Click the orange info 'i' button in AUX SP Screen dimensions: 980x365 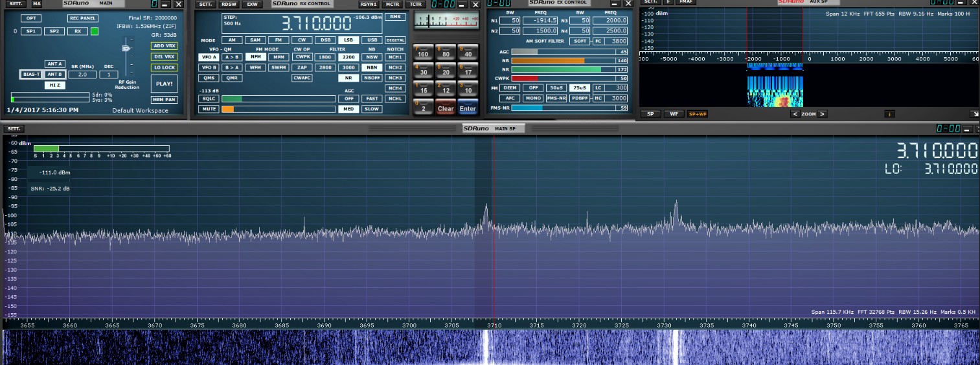pyautogui.click(x=889, y=114)
